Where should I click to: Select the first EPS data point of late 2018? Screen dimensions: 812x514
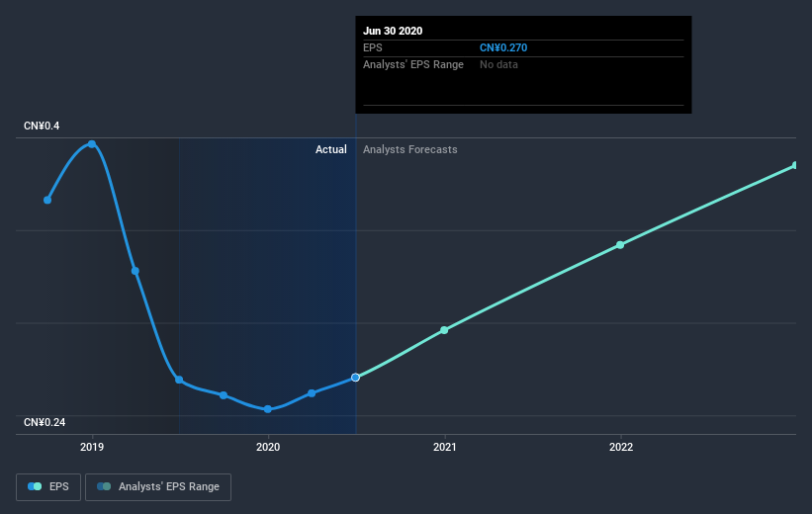click(x=47, y=200)
